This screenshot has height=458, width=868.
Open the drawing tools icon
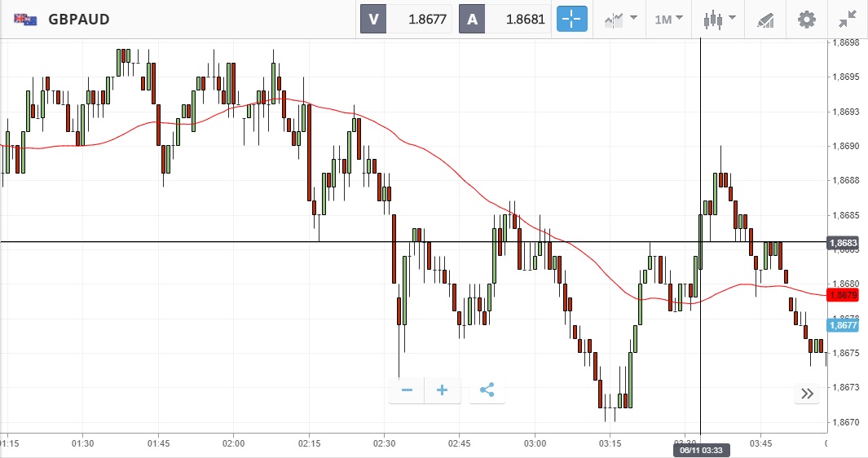(764, 19)
